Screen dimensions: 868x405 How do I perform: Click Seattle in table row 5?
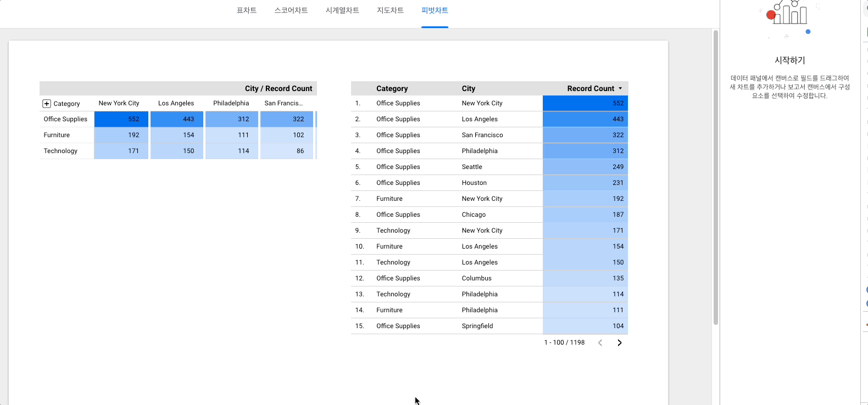472,167
